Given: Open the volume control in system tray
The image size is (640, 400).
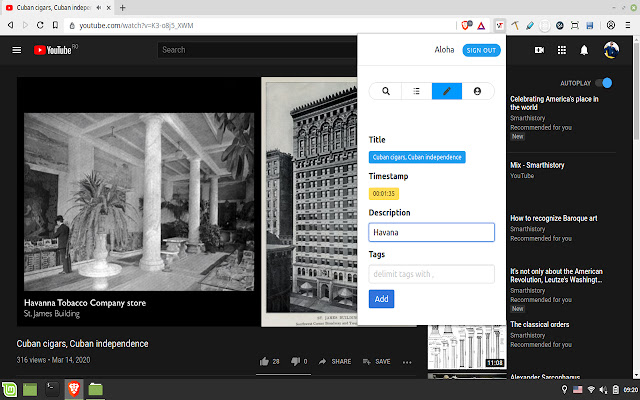Looking at the screenshot, I should [603, 390].
